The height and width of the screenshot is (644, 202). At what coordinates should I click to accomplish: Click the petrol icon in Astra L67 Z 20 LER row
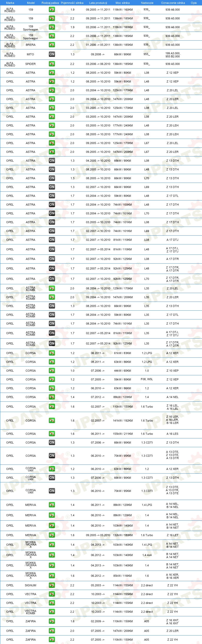pyautogui.click(x=52, y=152)
